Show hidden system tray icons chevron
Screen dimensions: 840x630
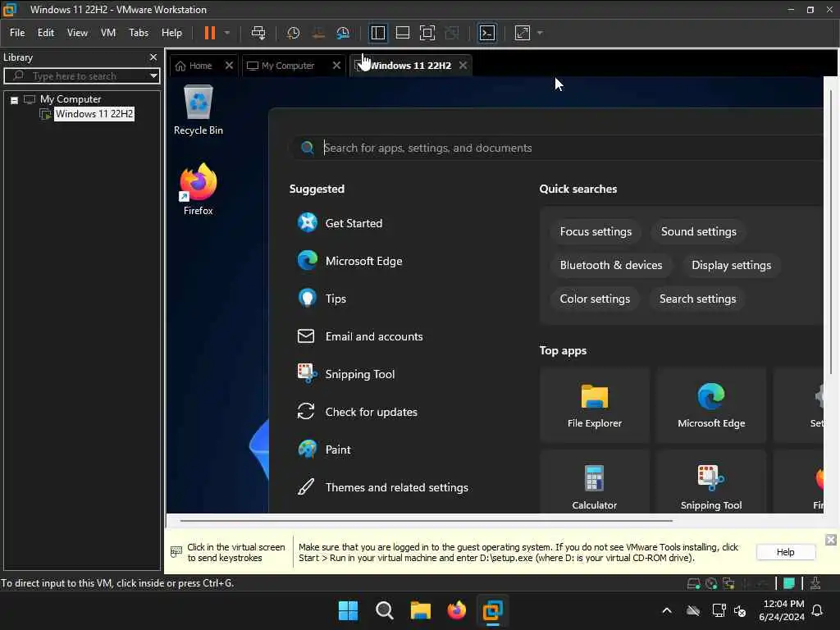click(666, 610)
